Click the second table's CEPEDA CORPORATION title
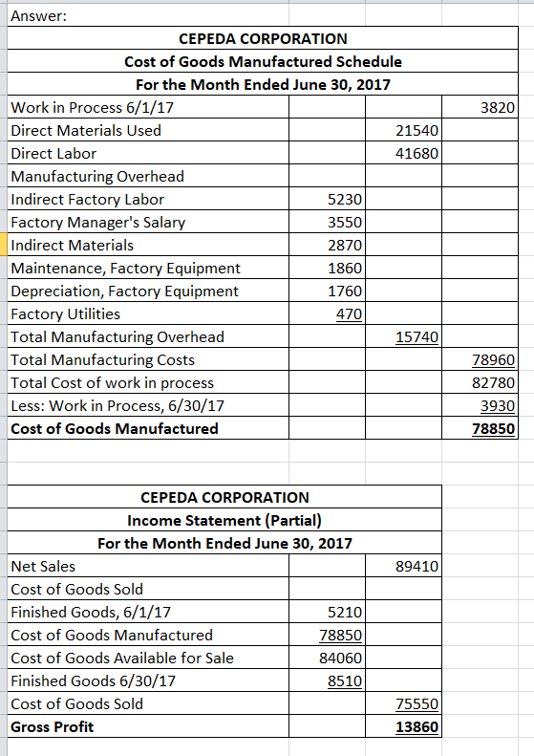This screenshot has height=756, width=534. pos(224,497)
